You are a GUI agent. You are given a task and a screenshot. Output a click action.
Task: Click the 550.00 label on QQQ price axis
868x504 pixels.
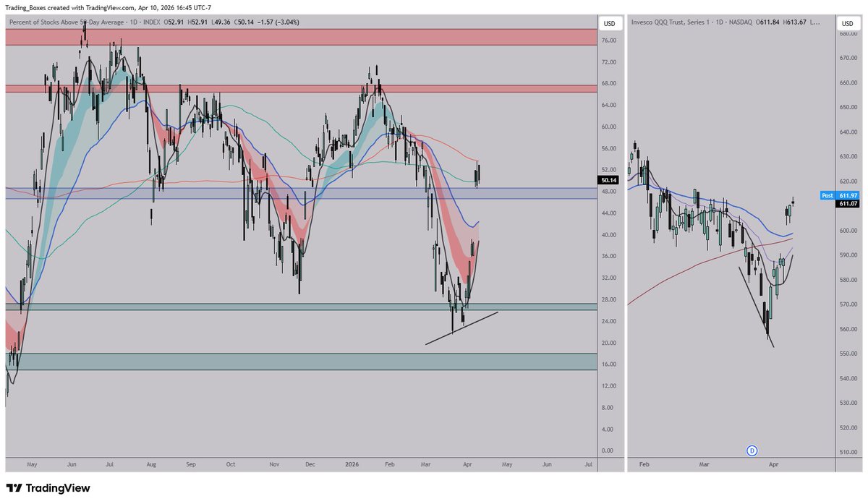(848, 354)
